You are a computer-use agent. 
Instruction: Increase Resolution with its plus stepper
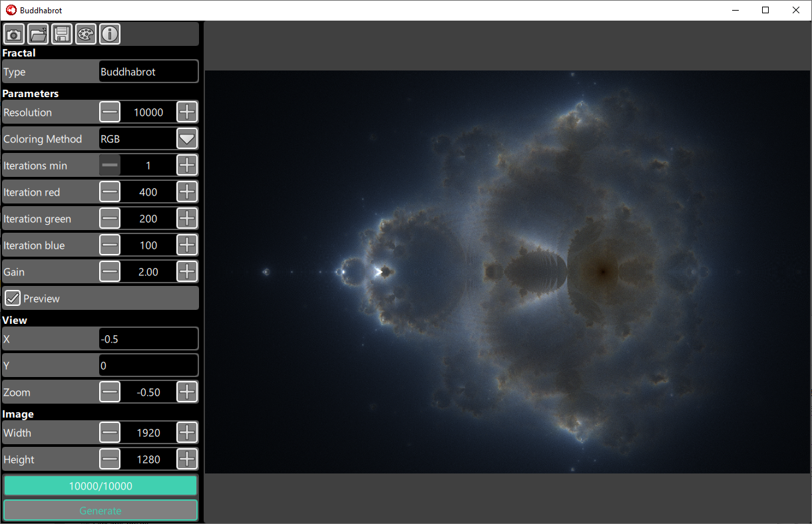[x=187, y=112]
